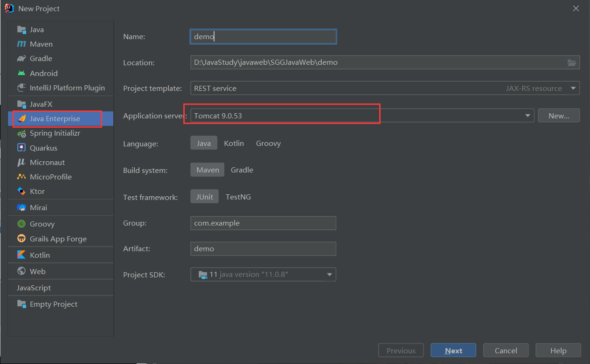Viewport: 590px width, 364px height.
Task: Click the Next button
Action: click(453, 350)
